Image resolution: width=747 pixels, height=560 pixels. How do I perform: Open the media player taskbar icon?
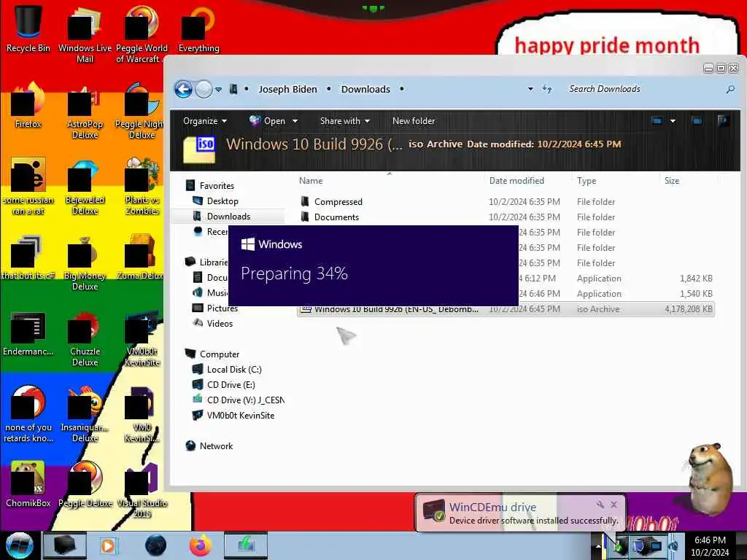(x=108, y=545)
